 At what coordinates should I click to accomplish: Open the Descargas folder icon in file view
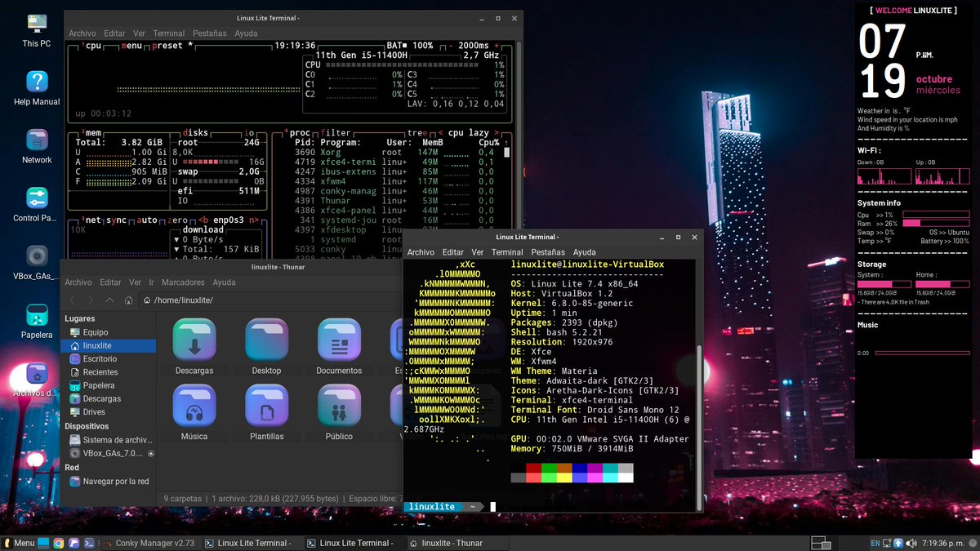194,340
